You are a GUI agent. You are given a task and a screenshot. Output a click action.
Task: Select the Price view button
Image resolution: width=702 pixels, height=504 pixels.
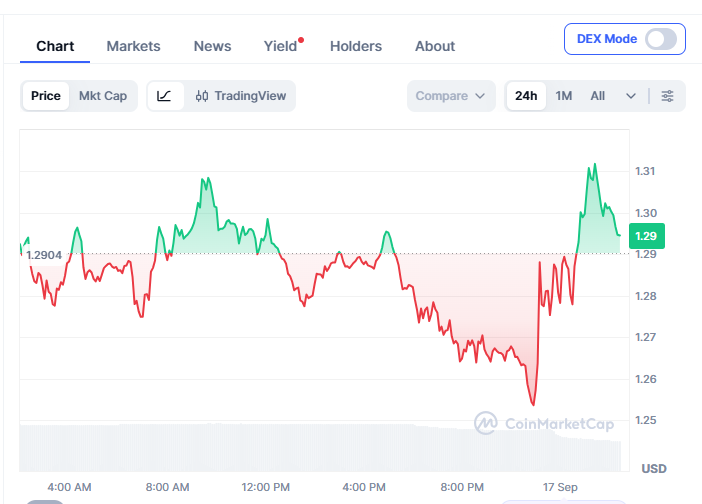(x=46, y=96)
